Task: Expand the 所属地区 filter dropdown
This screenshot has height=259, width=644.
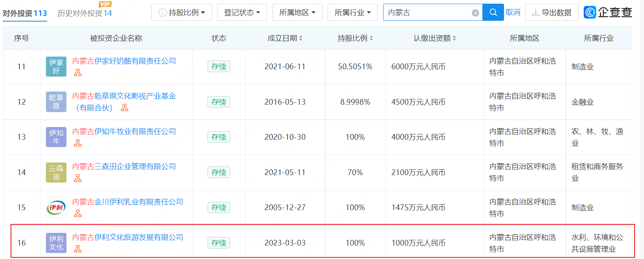Action: pos(297,13)
